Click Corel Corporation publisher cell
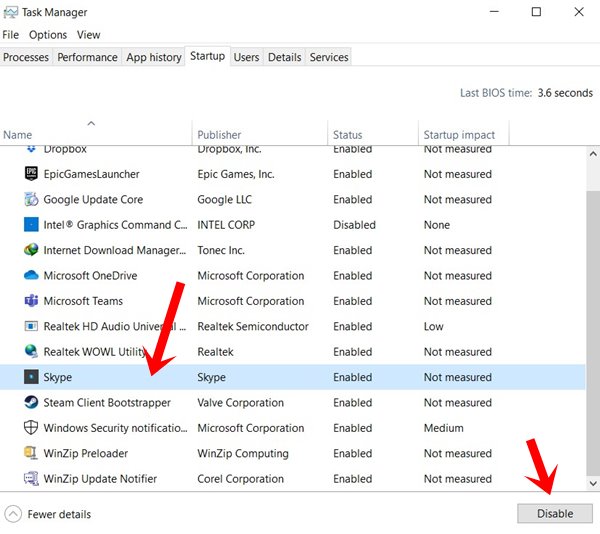Viewport: 600px width, 534px height. (x=240, y=479)
